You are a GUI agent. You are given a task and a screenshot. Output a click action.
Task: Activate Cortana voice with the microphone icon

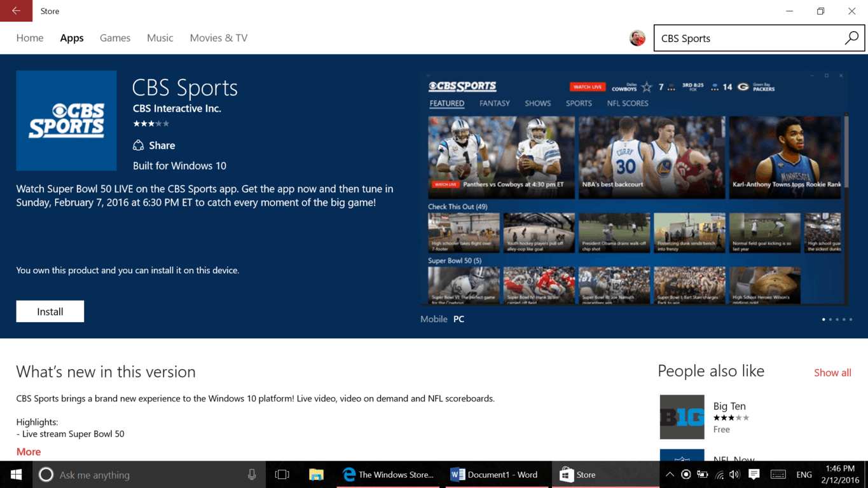click(252, 475)
